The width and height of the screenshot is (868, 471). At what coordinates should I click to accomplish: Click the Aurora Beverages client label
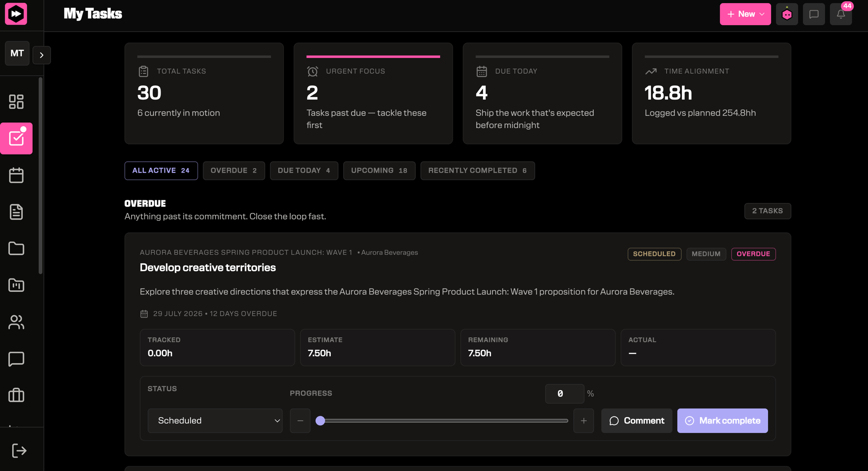pos(389,252)
